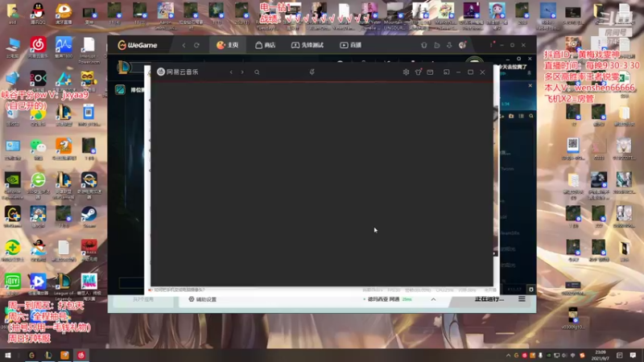644x362 pixels.
Task: Click NetEase Cloud Music taskbar icon
Action: click(81, 356)
